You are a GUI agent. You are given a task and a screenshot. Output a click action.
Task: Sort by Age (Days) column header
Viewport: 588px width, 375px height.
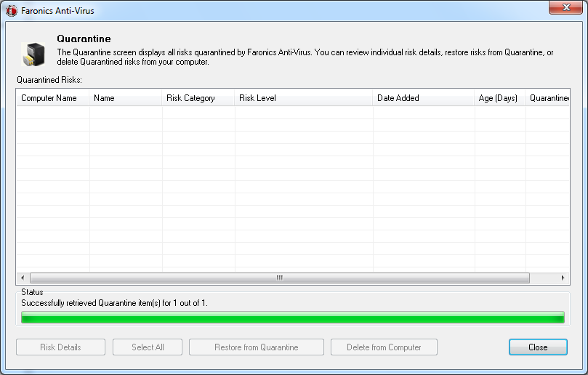(499, 98)
